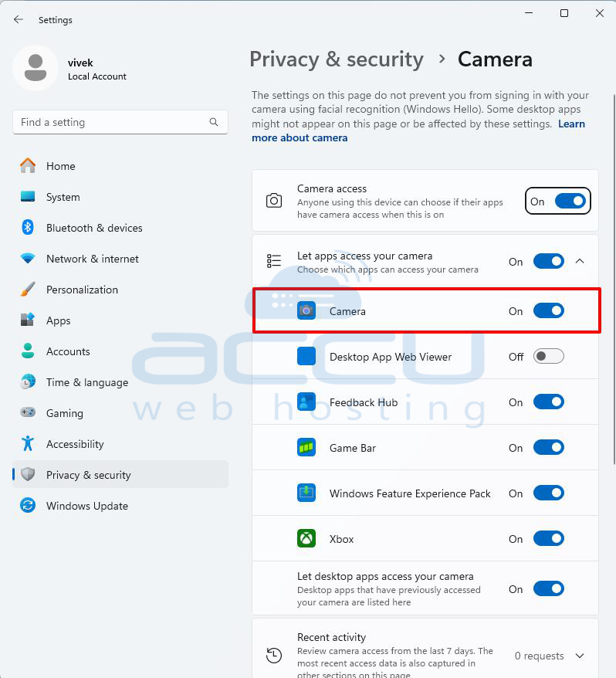Image resolution: width=616 pixels, height=678 pixels.
Task: Click the Game Bar app icon
Action: coord(306,448)
